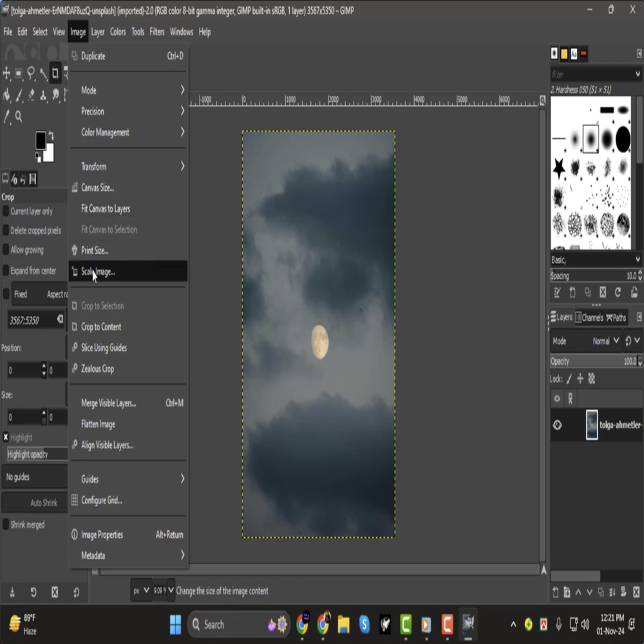Switch to the Channels tab
Viewport: 644px width, 644px height.
589,317
